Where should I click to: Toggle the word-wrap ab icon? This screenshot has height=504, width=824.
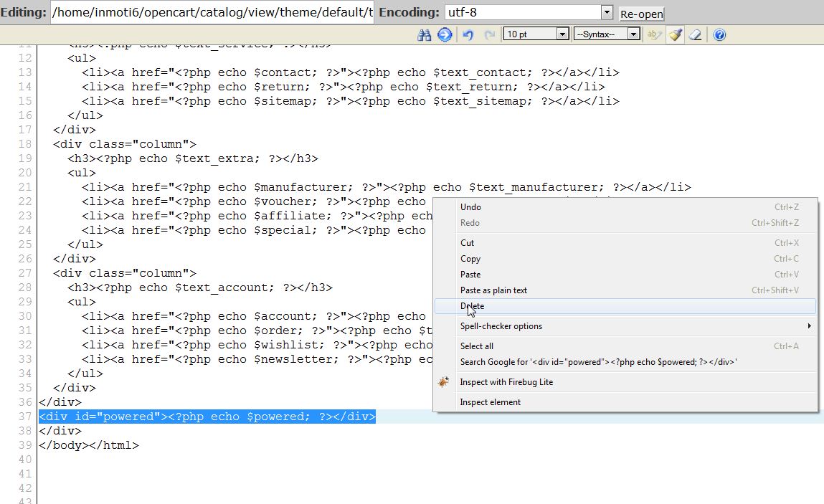point(654,34)
